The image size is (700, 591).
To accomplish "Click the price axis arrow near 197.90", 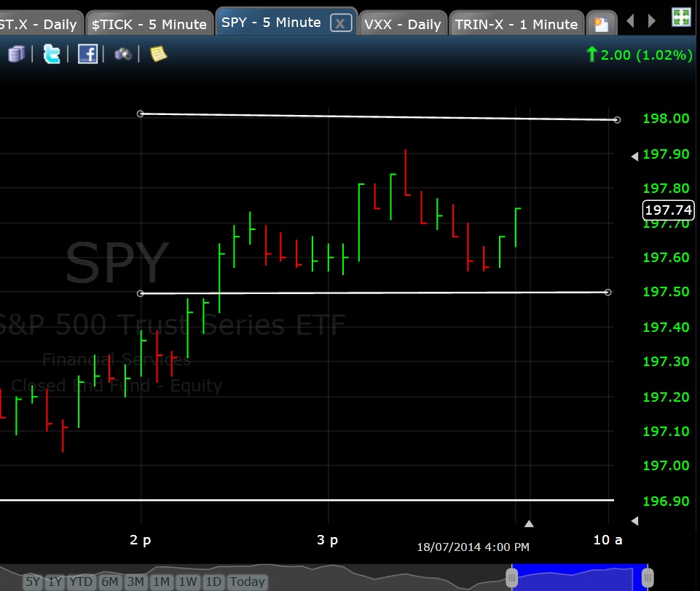I will 635,156.
